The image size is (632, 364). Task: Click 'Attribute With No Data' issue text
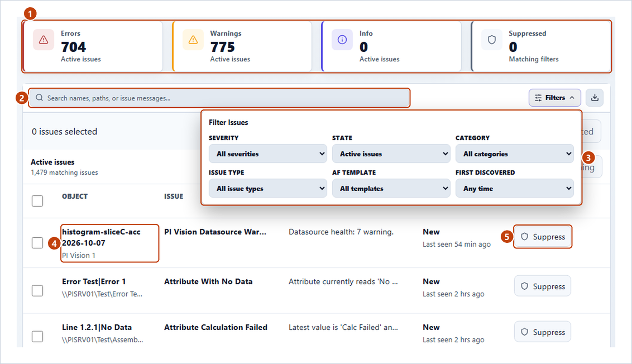pos(208,281)
